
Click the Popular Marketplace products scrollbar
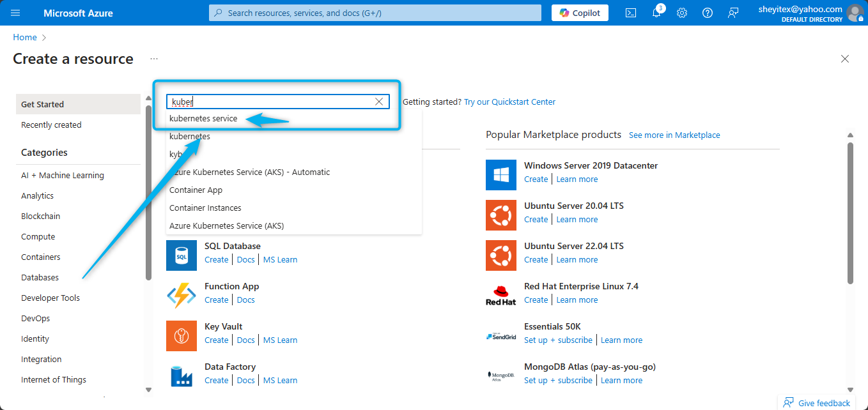[850, 213]
